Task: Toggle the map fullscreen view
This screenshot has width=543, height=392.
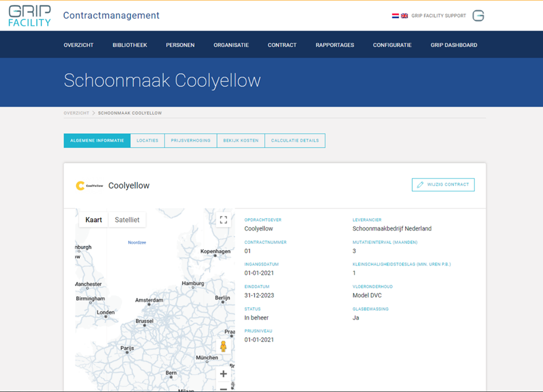Action: (x=224, y=220)
